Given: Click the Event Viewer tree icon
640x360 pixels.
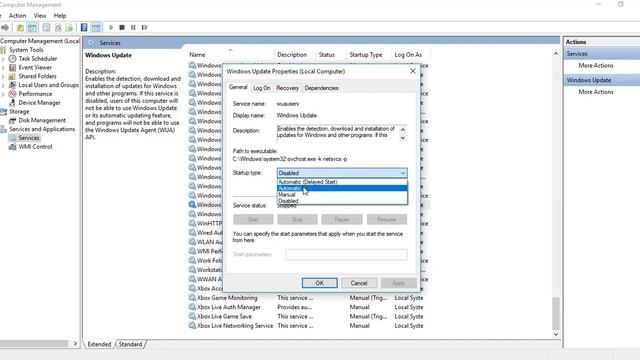Looking at the screenshot, I should click(13, 67).
